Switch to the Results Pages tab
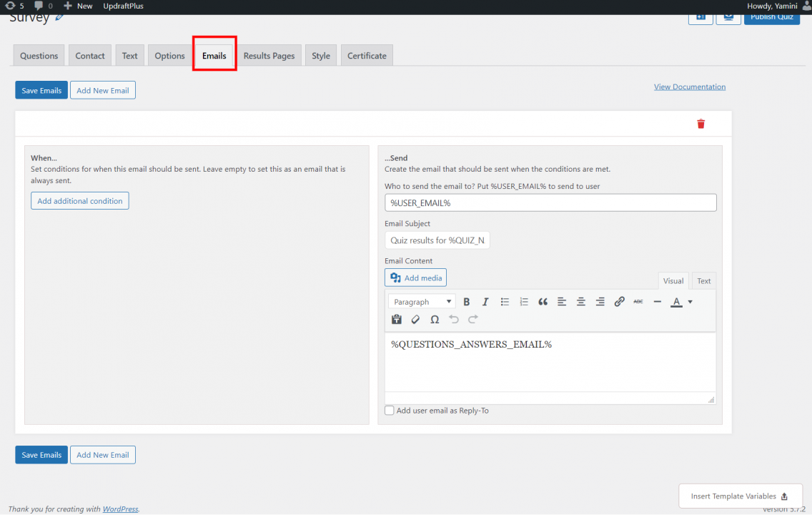This screenshot has height=515, width=812. click(x=269, y=56)
